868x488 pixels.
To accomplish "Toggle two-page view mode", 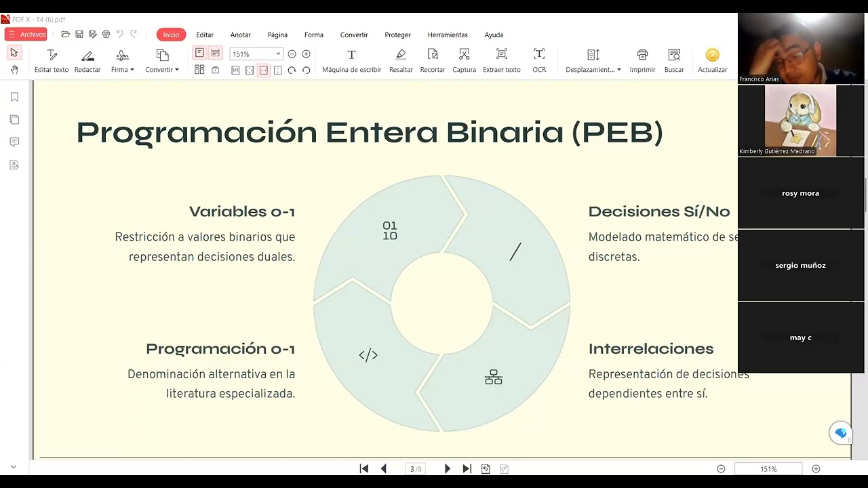I will point(199,70).
